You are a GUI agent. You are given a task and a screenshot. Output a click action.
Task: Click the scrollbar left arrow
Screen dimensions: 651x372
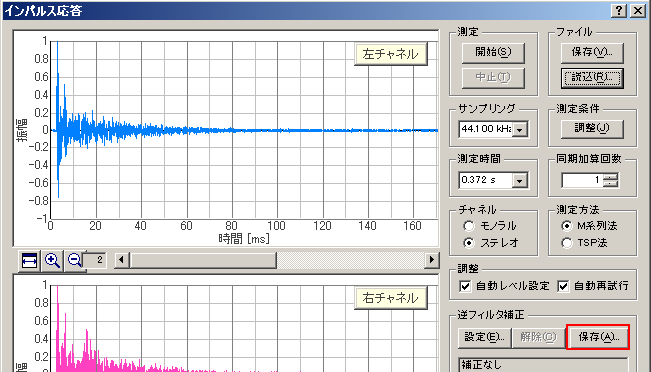(121, 260)
